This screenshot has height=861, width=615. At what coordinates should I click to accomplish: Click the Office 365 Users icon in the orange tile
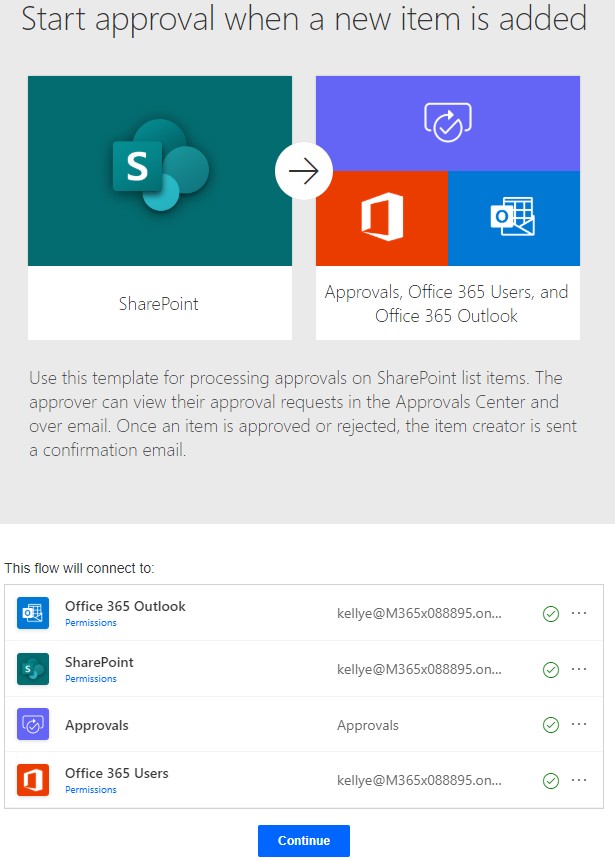click(382, 217)
